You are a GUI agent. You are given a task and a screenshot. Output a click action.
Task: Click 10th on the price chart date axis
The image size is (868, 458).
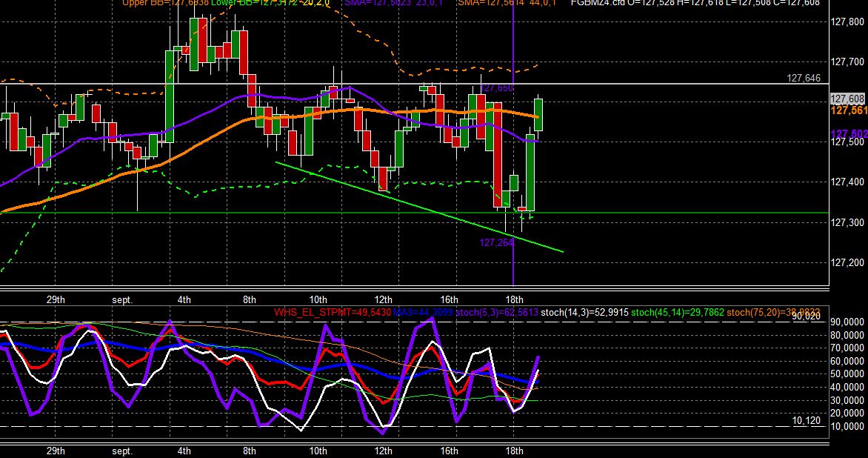(x=318, y=299)
